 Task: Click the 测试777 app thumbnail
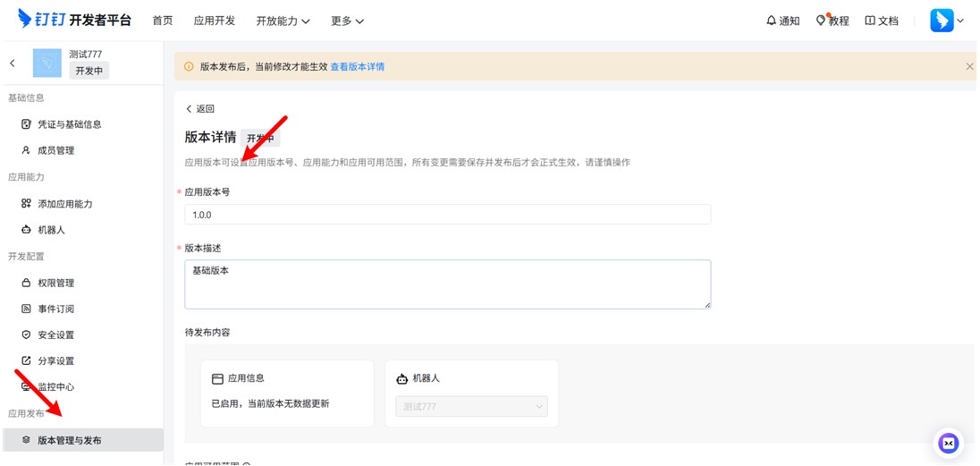tap(46, 63)
